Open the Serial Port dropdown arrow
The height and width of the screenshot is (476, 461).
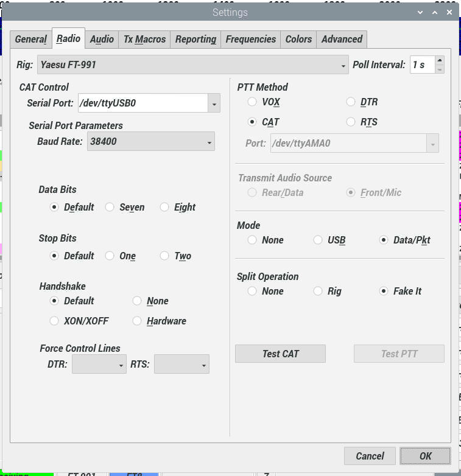pyautogui.click(x=214, y=103)
